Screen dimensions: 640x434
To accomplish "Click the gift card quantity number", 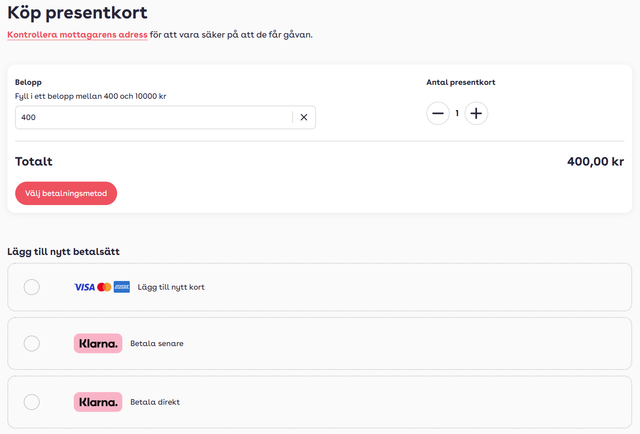I will click(x=457, y=113).
